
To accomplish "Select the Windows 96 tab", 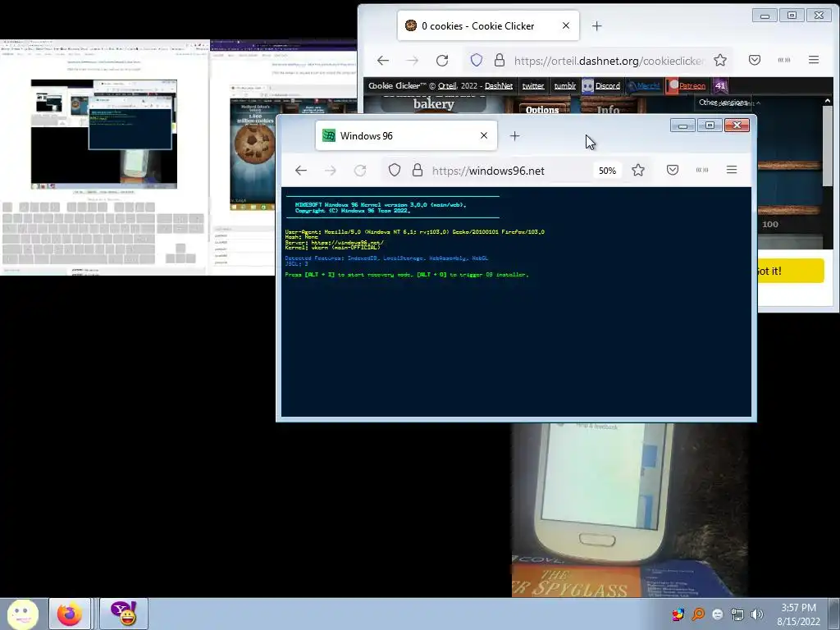I will tap(406, 135).
